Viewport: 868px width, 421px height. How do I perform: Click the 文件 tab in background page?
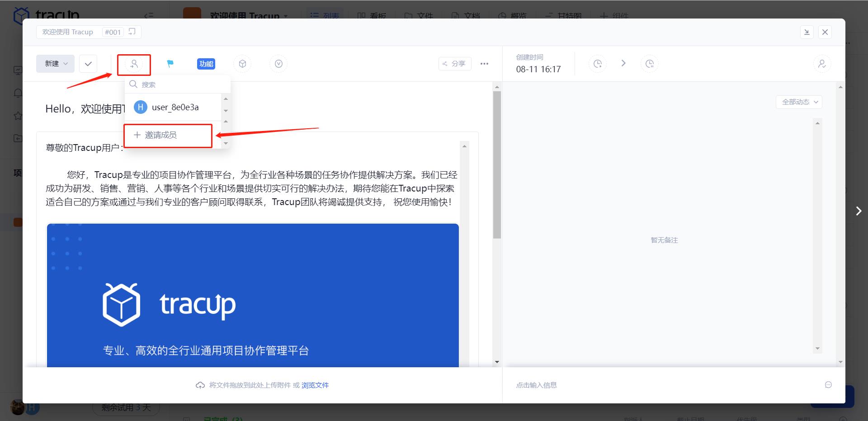(419, 16)
